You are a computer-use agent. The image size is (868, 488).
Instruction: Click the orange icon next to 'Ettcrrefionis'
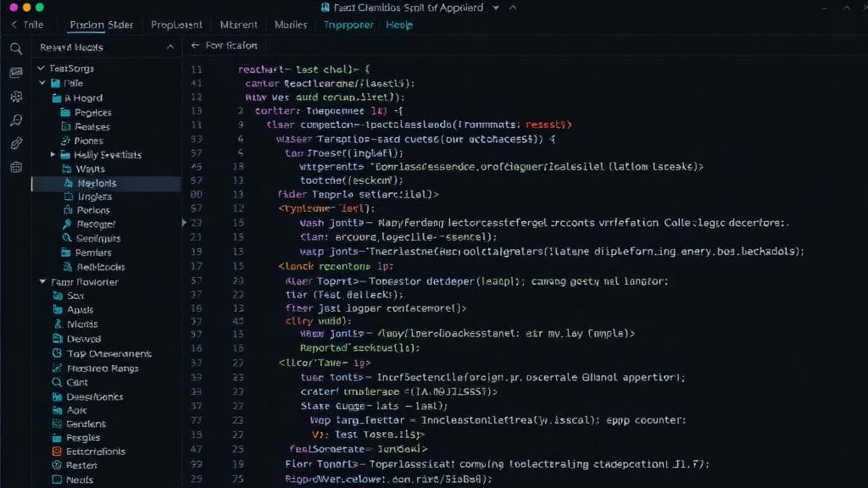pos(56,452)
